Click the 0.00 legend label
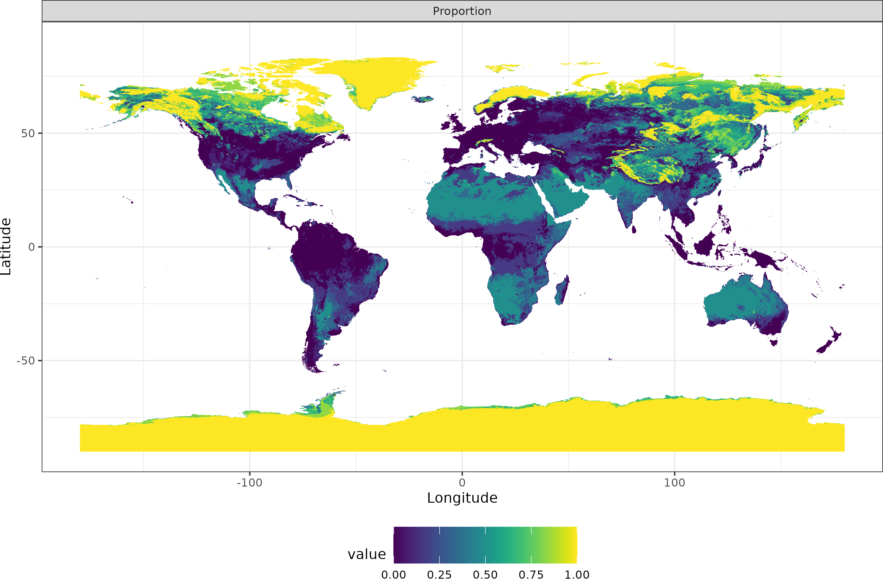 (393, 575)
